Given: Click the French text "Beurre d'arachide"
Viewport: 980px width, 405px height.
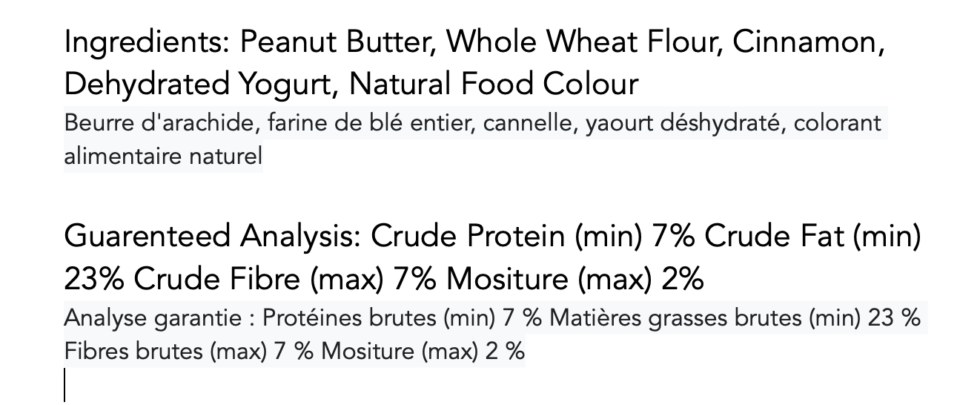Looking at the screenshot, I should coord(159,123).
